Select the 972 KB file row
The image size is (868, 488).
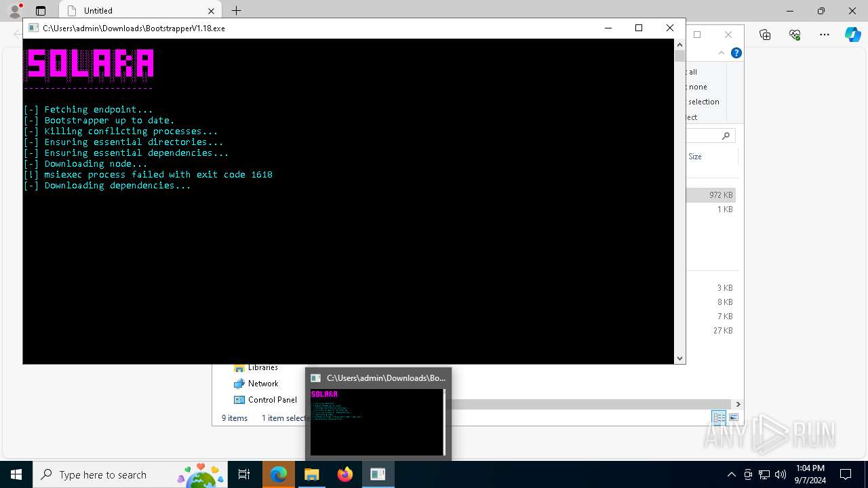711,195
